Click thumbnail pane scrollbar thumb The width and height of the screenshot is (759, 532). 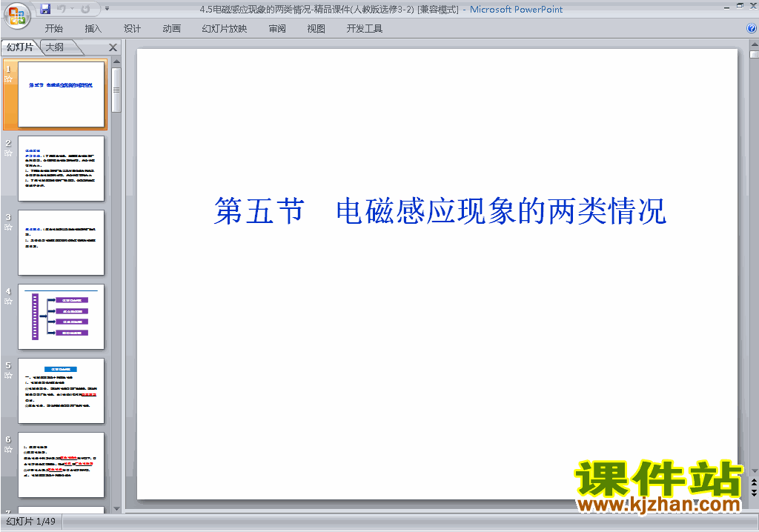point(116,90)
